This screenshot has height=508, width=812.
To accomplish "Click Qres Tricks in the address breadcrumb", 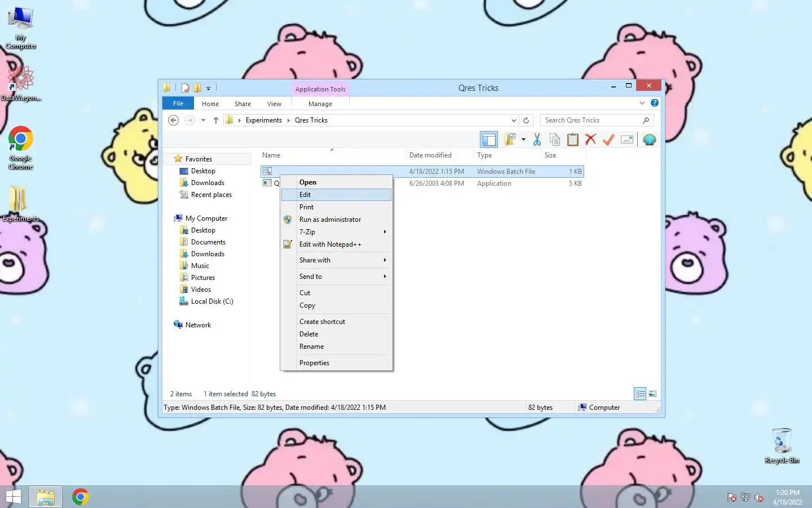I will coord(311,120).
